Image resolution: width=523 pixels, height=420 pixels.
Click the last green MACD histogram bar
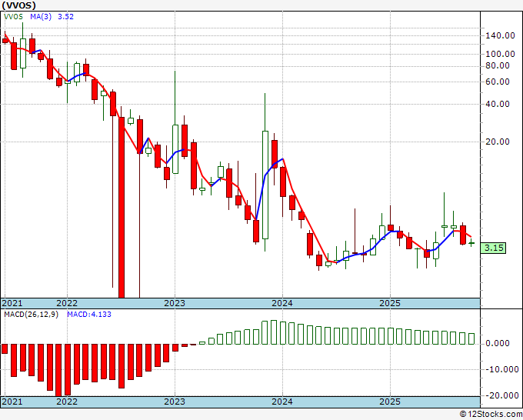471,338
